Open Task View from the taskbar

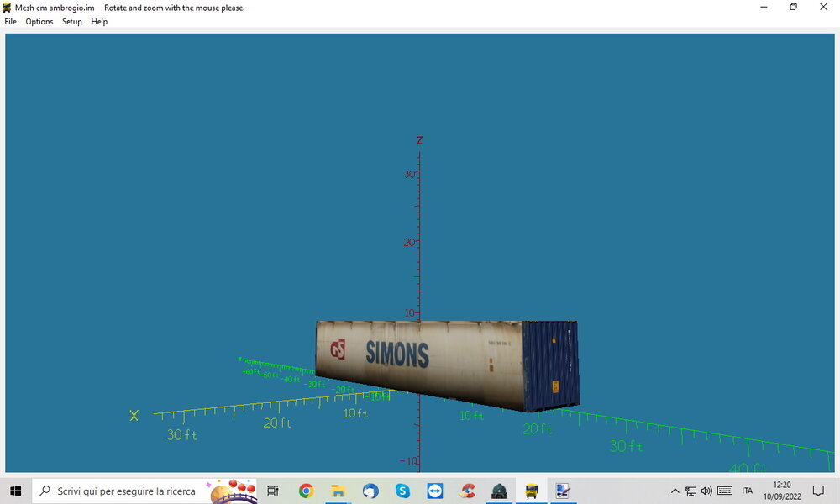point(273,491)
